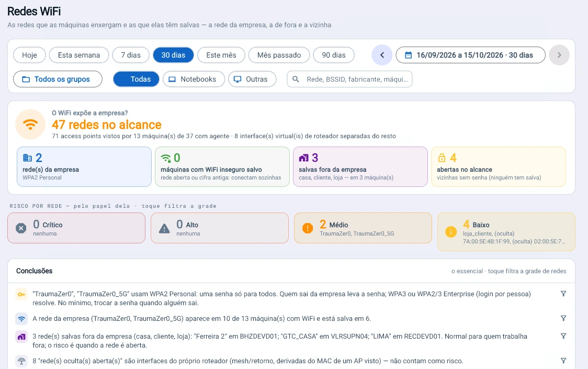Filter grid by the WPA2 Personal conclusion
The width and height of the screenshot is (588, 369).
tap(563, 294)
